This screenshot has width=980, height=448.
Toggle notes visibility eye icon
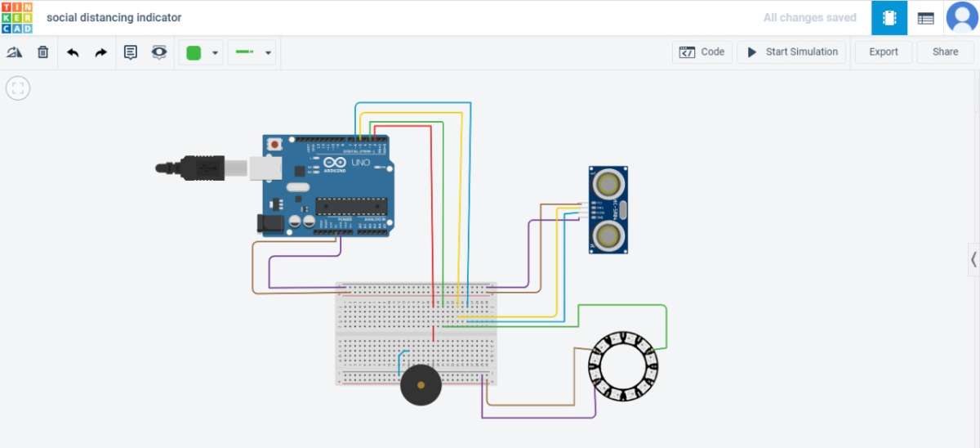pyautogui.click(x=158, y=52)
